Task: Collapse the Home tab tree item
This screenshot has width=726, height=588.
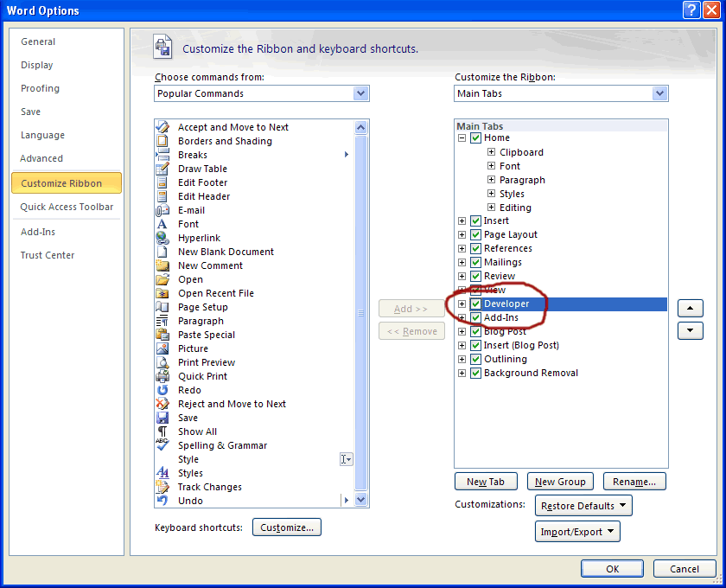Action: pyautogui.click(x=462, y=137)
